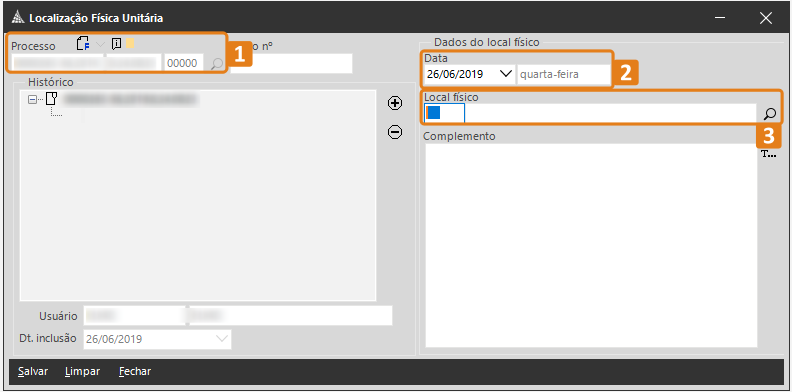
Task: Click the Local físico search magnifier
Action: 769,114
